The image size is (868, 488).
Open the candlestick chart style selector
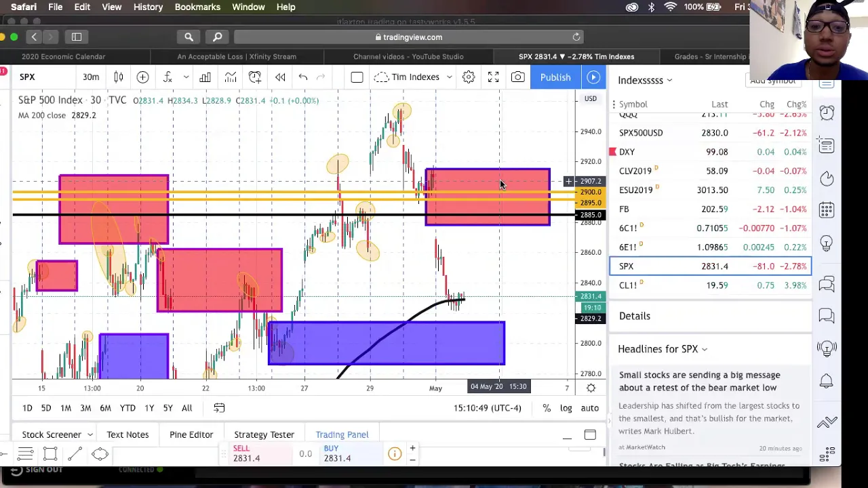click(119, 77)
